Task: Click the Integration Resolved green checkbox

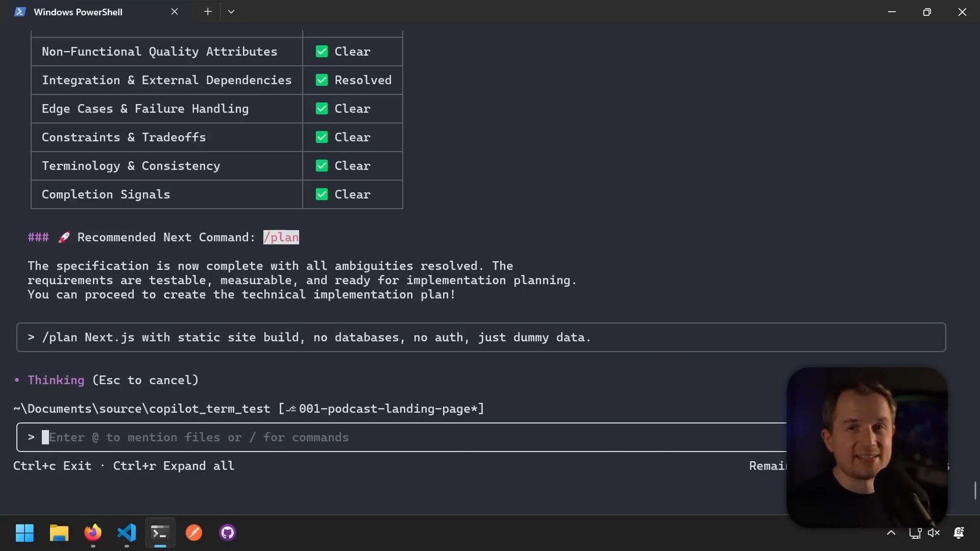Action: coord(322,80)
